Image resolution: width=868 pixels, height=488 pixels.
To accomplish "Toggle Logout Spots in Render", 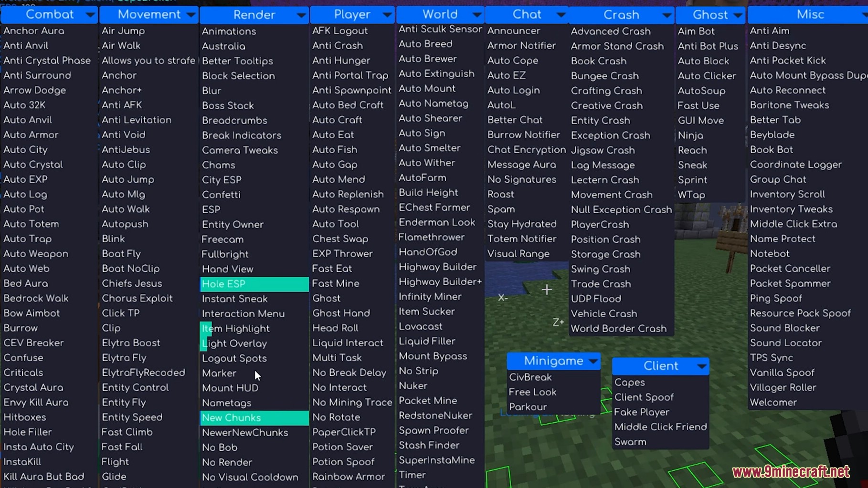I will tap(254, 358).
